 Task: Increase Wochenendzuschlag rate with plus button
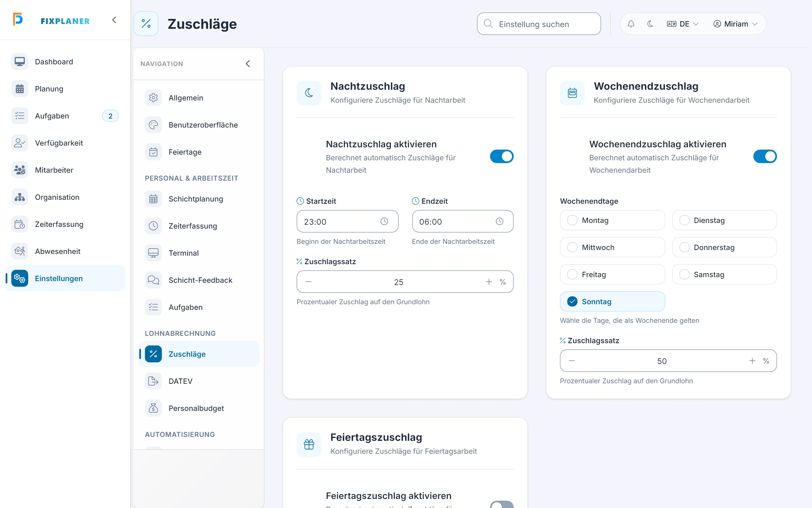coord(752,361)
